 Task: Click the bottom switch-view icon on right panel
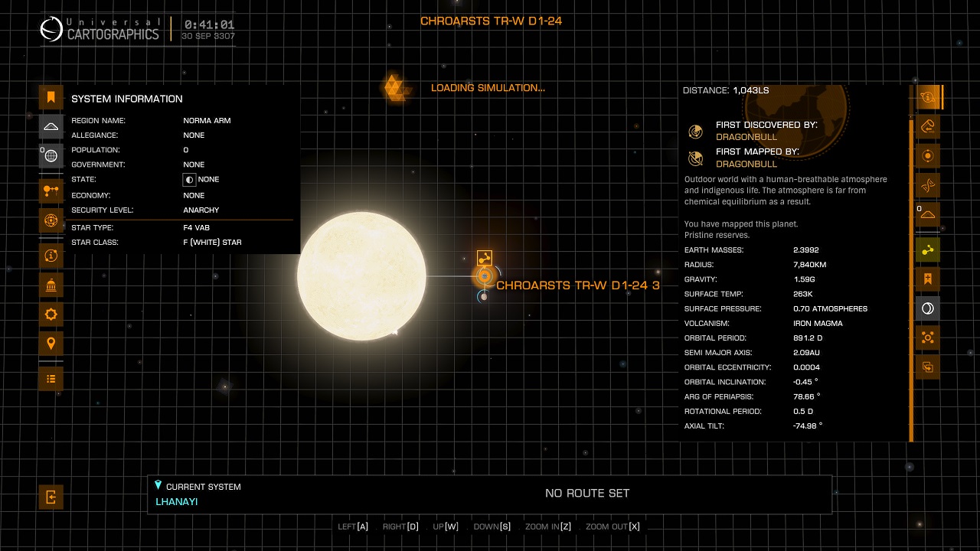click(x=928, y=367)
